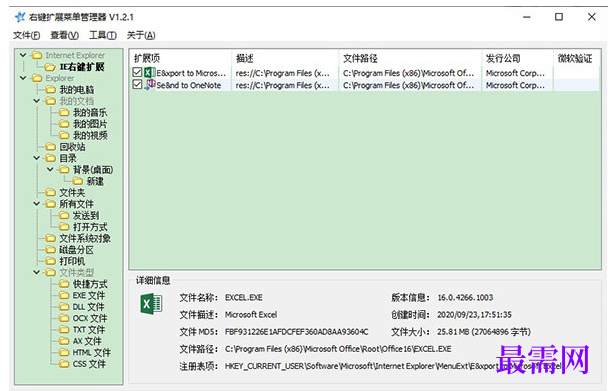Sort by the 发行公司 column header

(518, 58)
